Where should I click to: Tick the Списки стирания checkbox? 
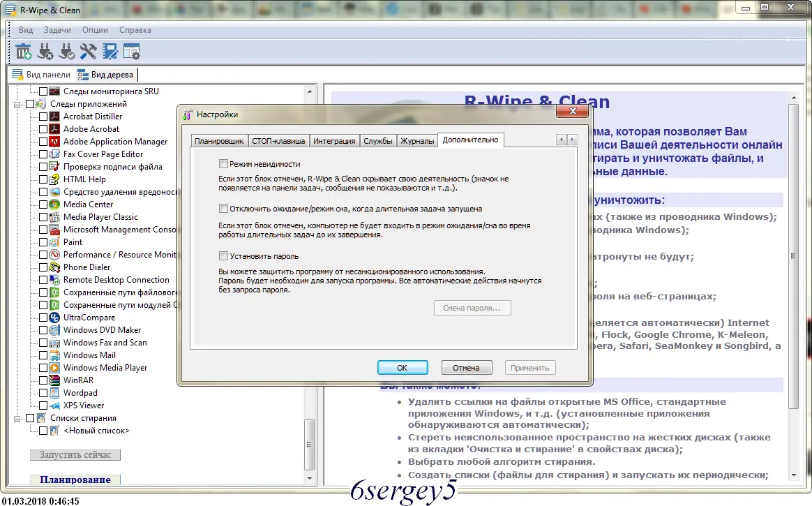click(30, 418)
